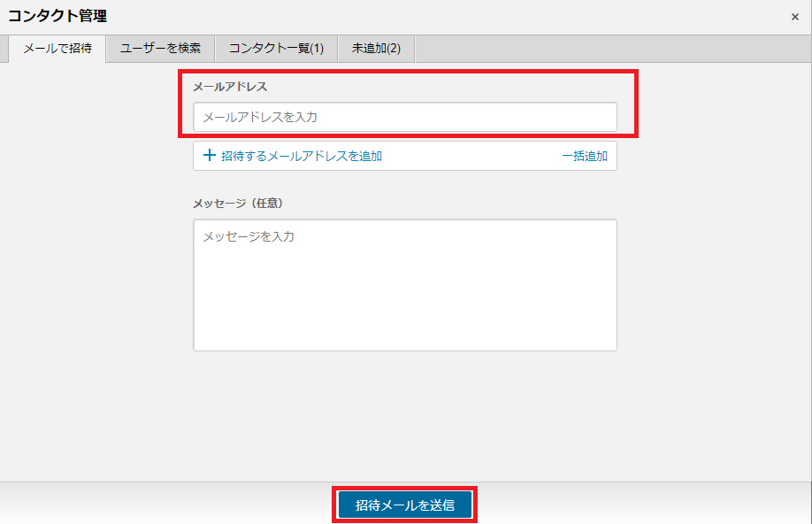
Task: Open the 一括追加 bulk add link
Action: [x=584, y=156]
